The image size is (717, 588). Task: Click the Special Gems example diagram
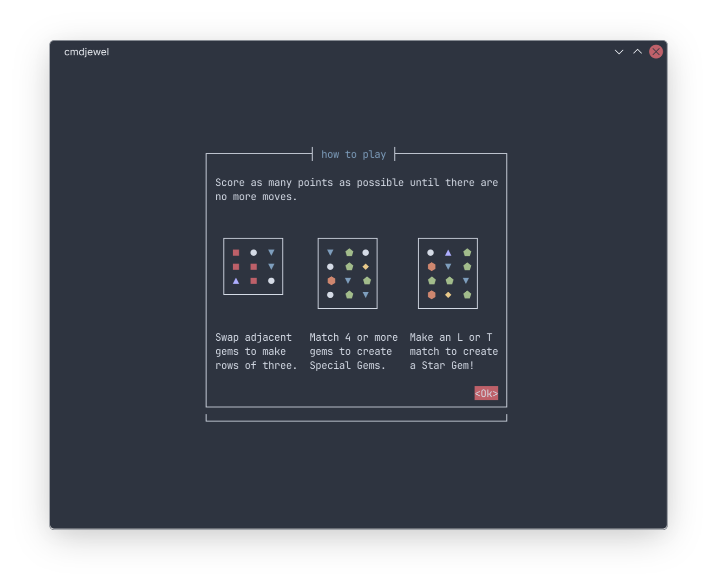(x=347, y=273)
